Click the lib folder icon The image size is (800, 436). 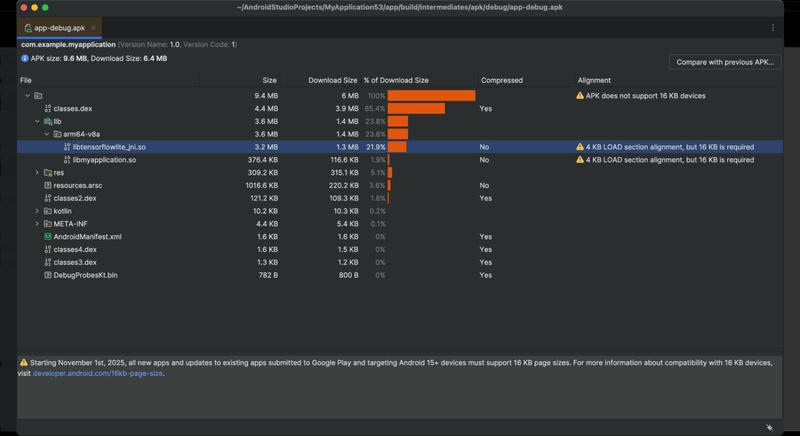(47, 121)
